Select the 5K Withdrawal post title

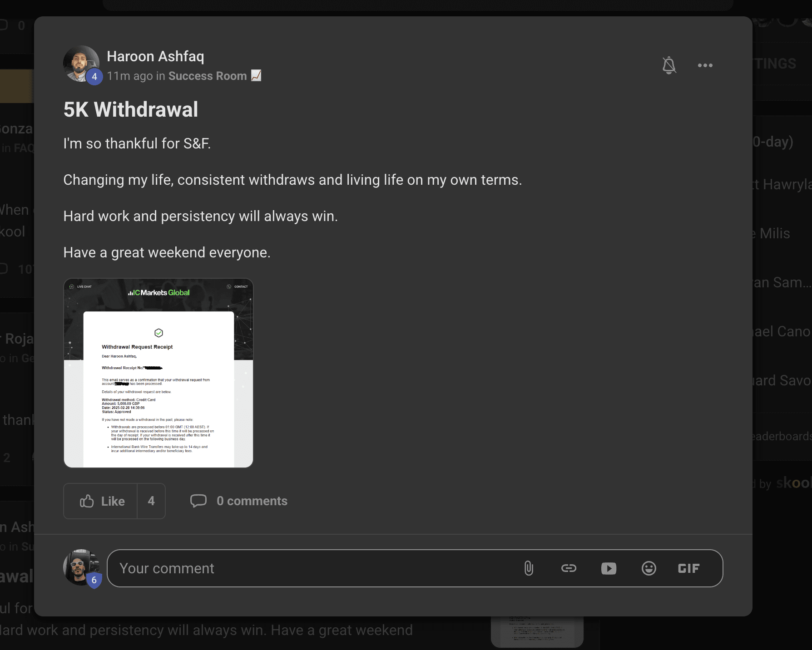click(131, 109)
